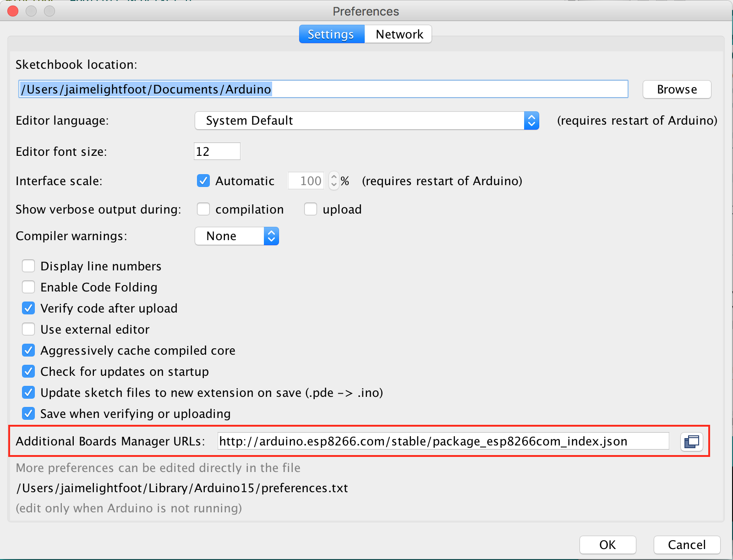733x560 pixels.
Task: Toggle Update sketch files to new extension
Action: click(28, 392)
